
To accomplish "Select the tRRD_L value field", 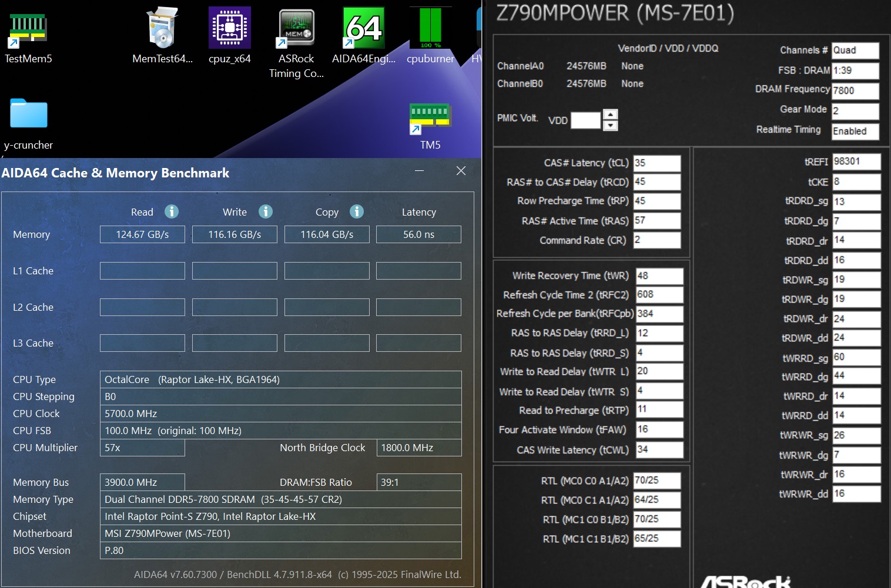I will pos(659,333).
